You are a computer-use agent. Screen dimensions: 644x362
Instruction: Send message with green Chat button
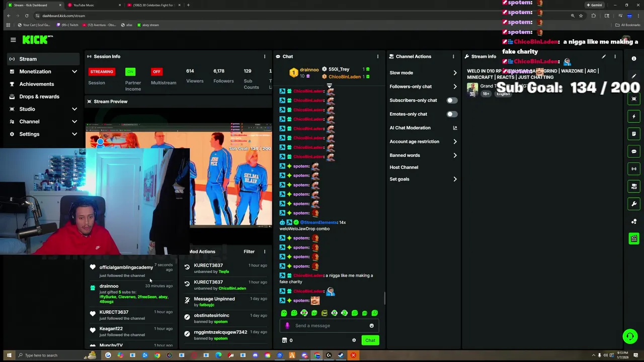pos(370,340)
